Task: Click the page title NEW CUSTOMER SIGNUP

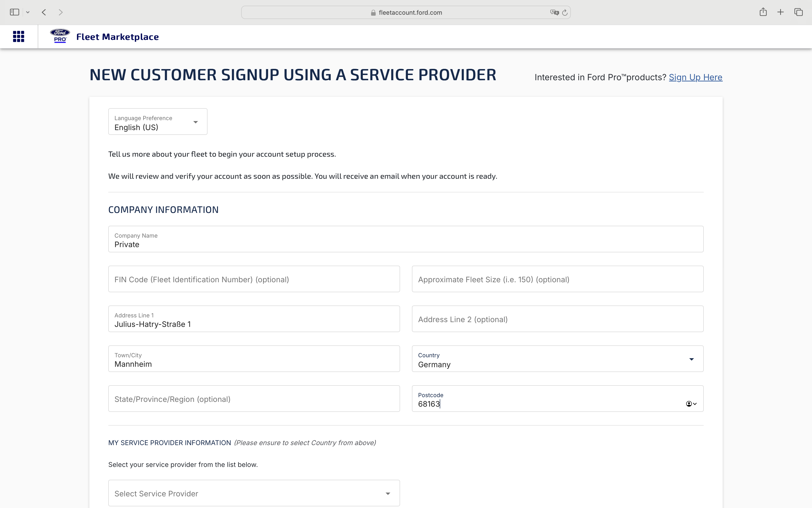Action: point(293,75)
